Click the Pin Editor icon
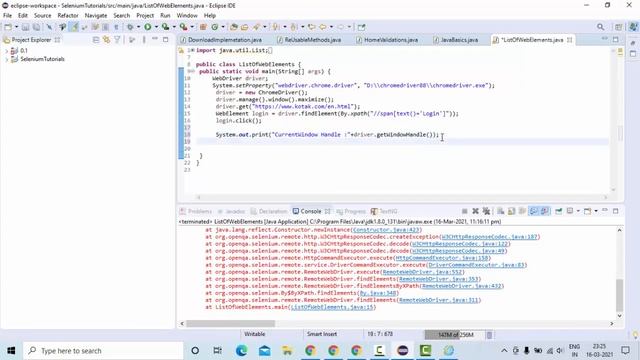640x360 pixels. tap(361, 27)
